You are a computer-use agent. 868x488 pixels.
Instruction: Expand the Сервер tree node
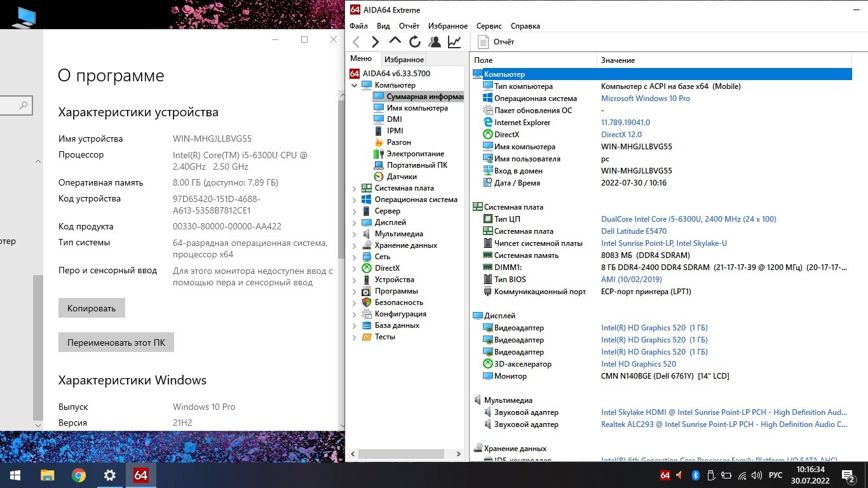point(355,211)
